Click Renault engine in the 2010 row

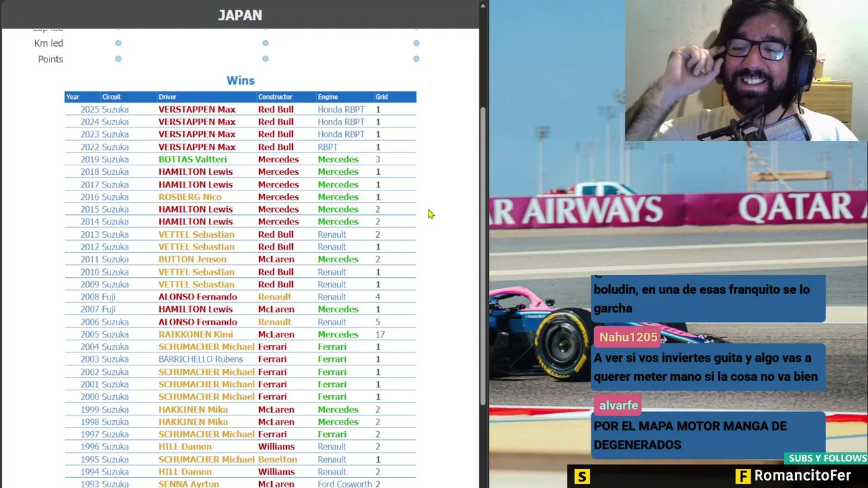click(332, 272)
